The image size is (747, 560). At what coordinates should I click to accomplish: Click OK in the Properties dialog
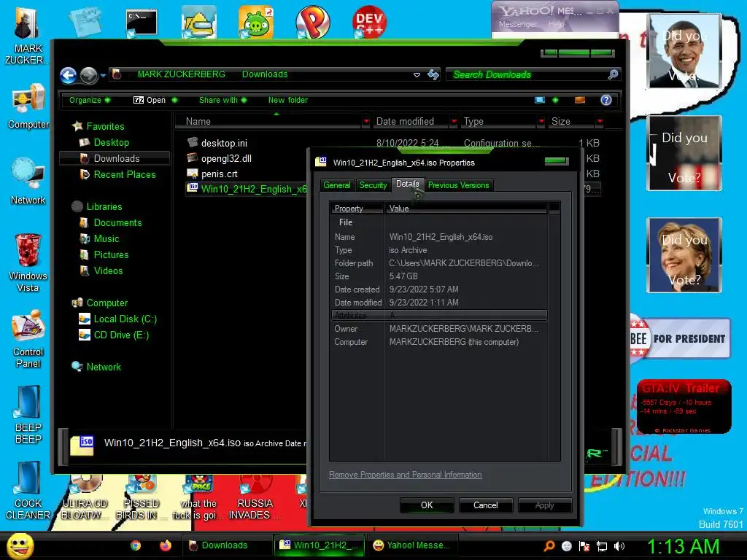click(x=427, y=505)
